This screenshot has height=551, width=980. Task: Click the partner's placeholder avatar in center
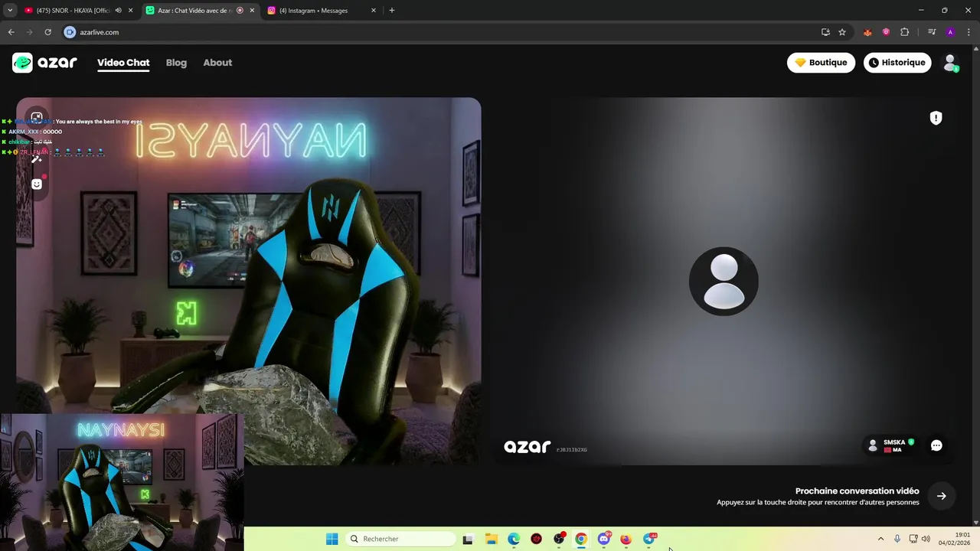pyautogui.click(x=724, y=281)
